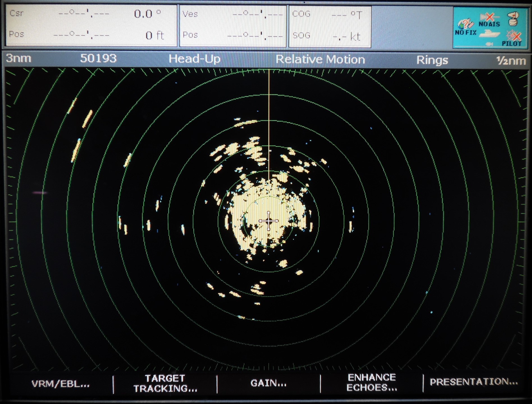The height and width of the screenshot is (404, 532).
Task: Open the GAIN settings softkey
Action: [x=268, y=383]
